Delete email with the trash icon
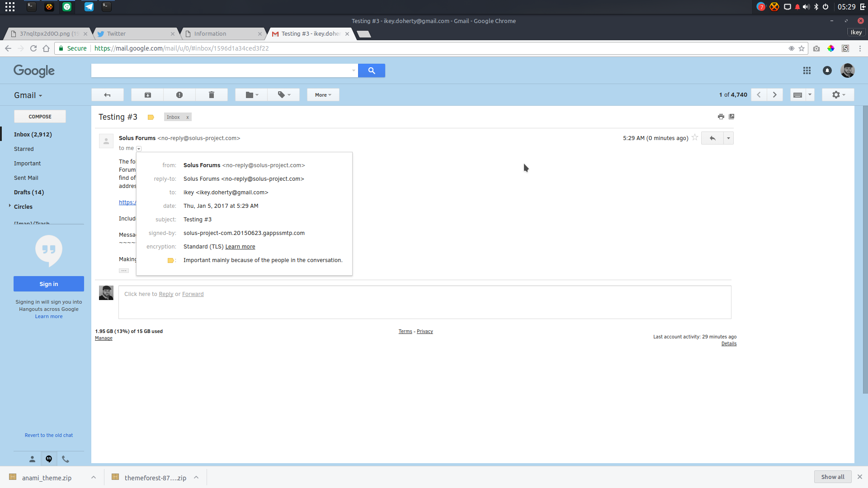This screenshot has width=868, height=488. coord(211,95)
